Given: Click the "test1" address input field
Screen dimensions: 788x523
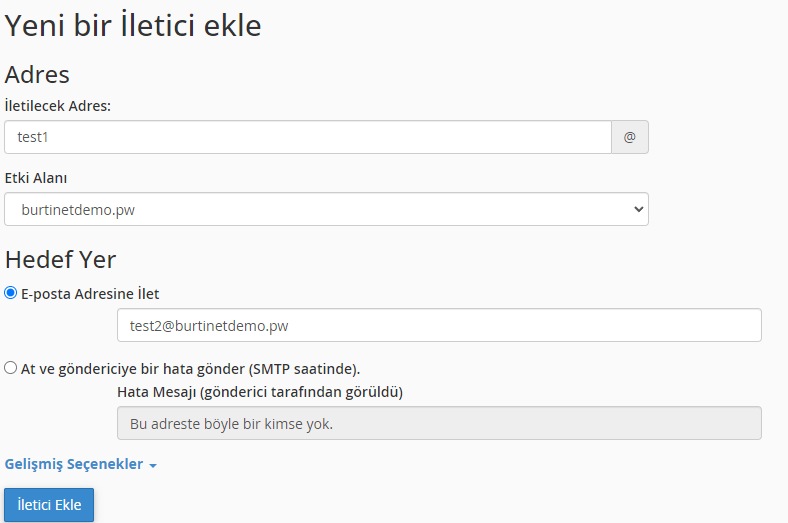Looking at the screenshot, I should 307,137.
